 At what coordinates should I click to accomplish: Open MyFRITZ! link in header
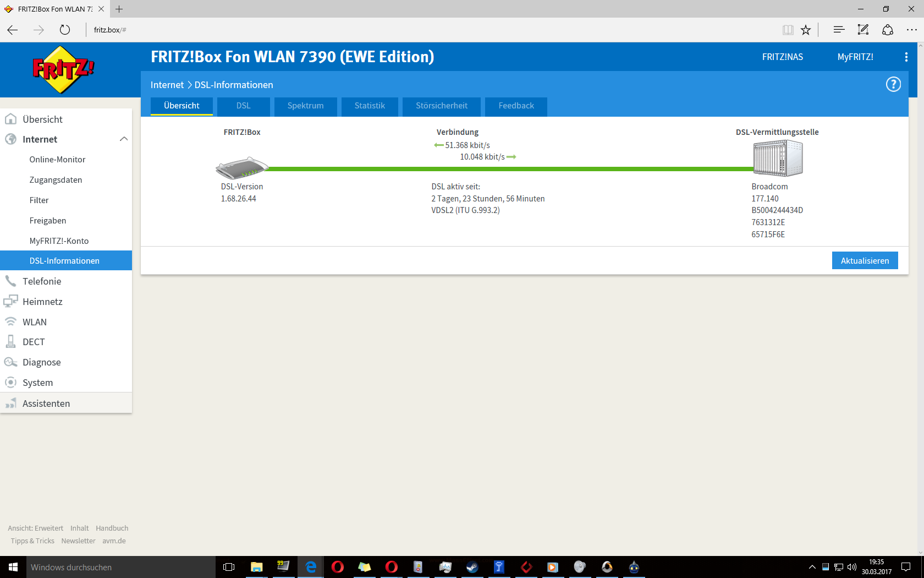tap(855, 57)
